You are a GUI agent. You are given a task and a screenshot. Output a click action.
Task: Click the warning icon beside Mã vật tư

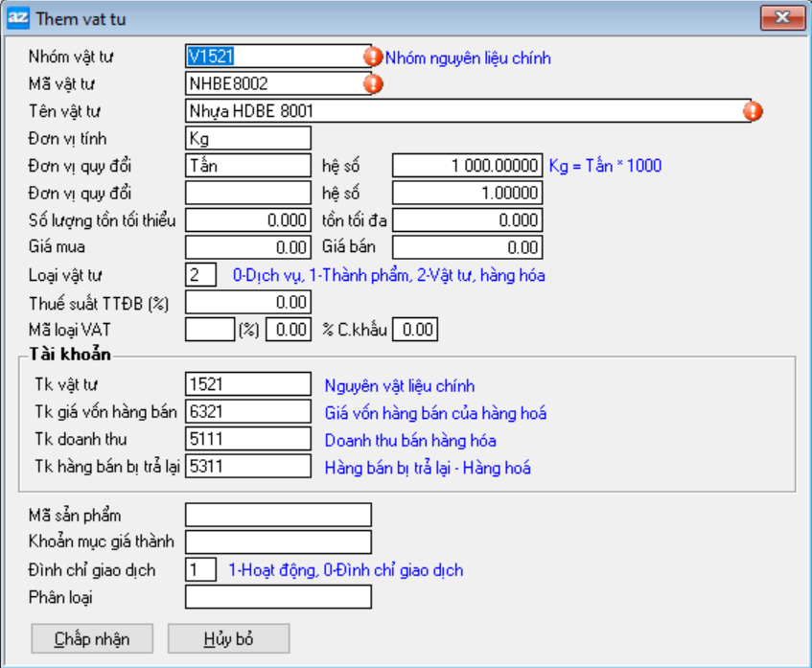[373, 84]
